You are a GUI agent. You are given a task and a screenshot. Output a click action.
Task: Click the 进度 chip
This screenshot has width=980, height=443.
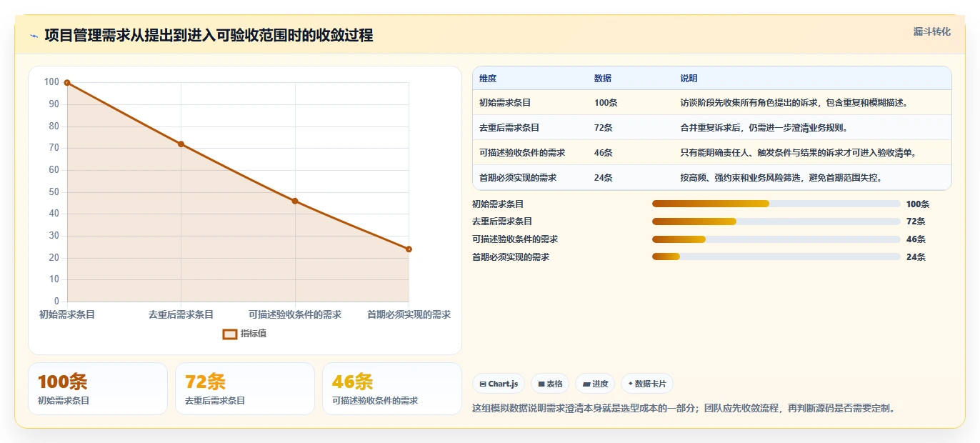tap(595, 384)
